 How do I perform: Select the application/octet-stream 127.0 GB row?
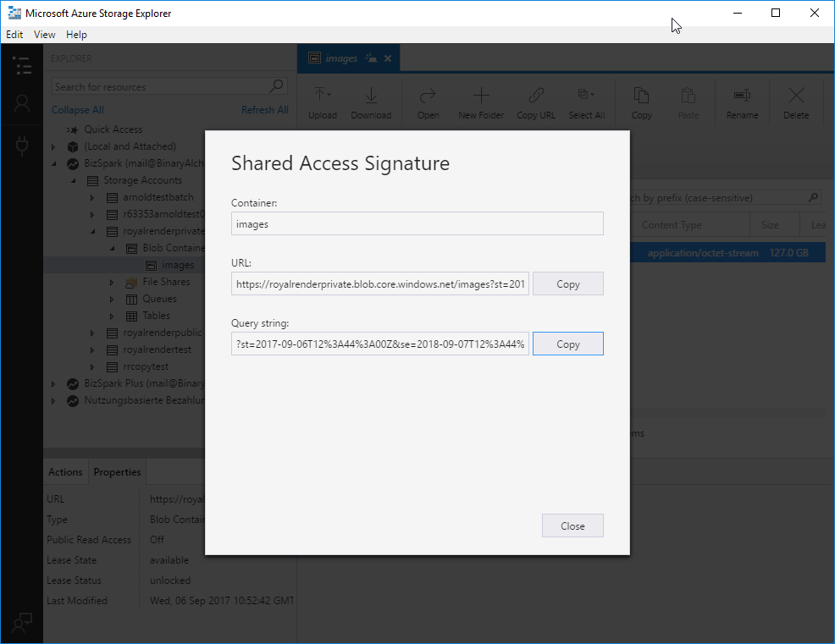pos(728,253)
